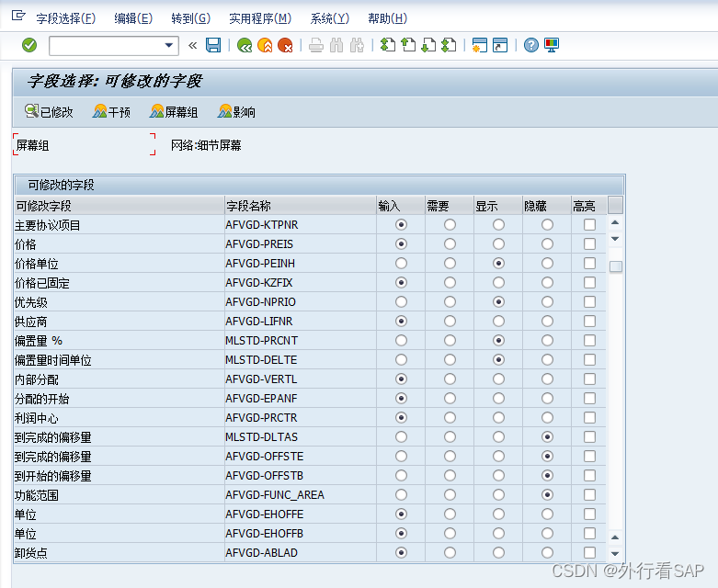Click the bottom scroll-down arrow of the table
This screenshot has width=718, height=588.
coord(615,554)
